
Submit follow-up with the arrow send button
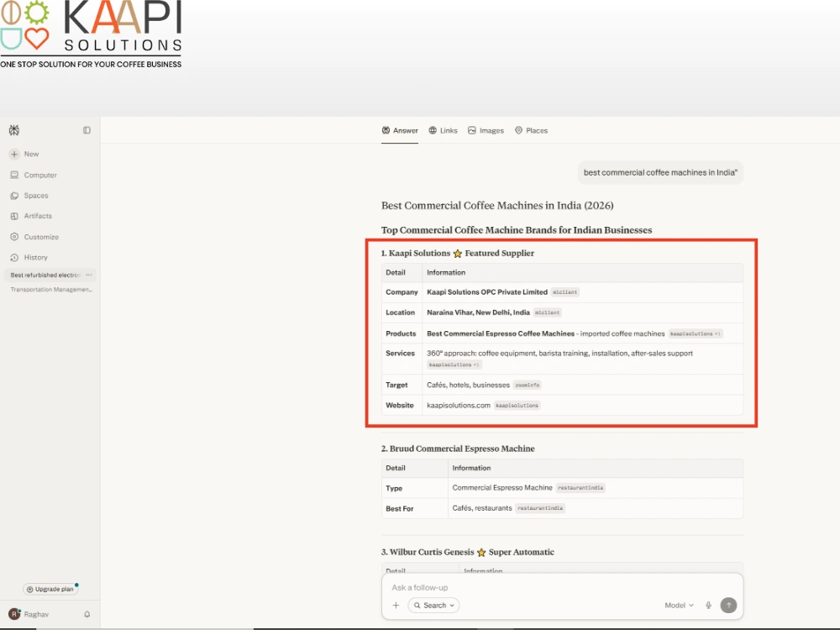coord(728,606)
